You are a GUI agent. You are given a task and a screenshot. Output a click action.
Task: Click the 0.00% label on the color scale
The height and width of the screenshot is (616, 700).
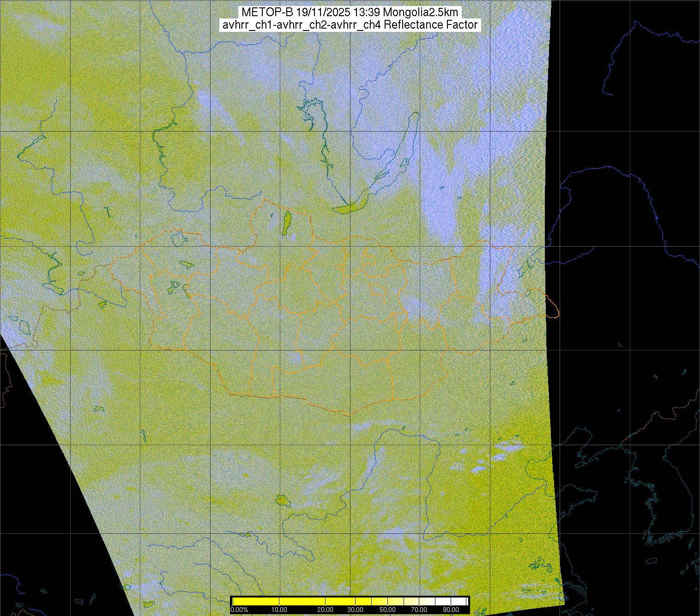239,610
